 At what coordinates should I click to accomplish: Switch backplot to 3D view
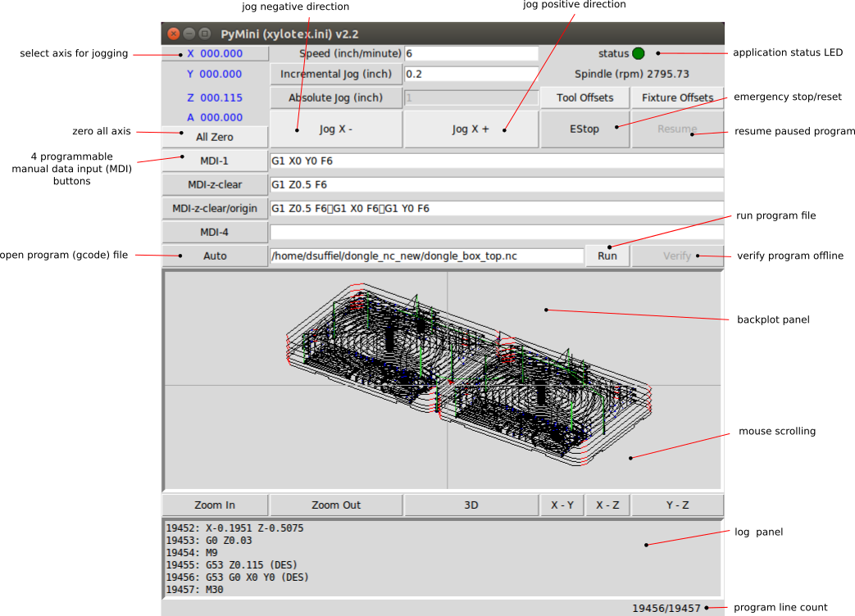pyautogui.click(x=471, y=505)
